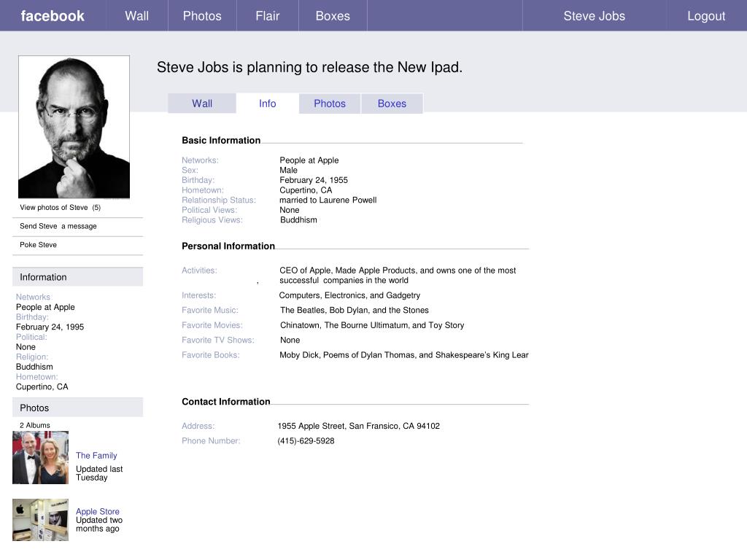The width and height of the screenshot is (747, 560).
Task: Click the favorite movies 'Chinatown, The Bourne Ultimatum' line
Action: click(x=372, y=325)
